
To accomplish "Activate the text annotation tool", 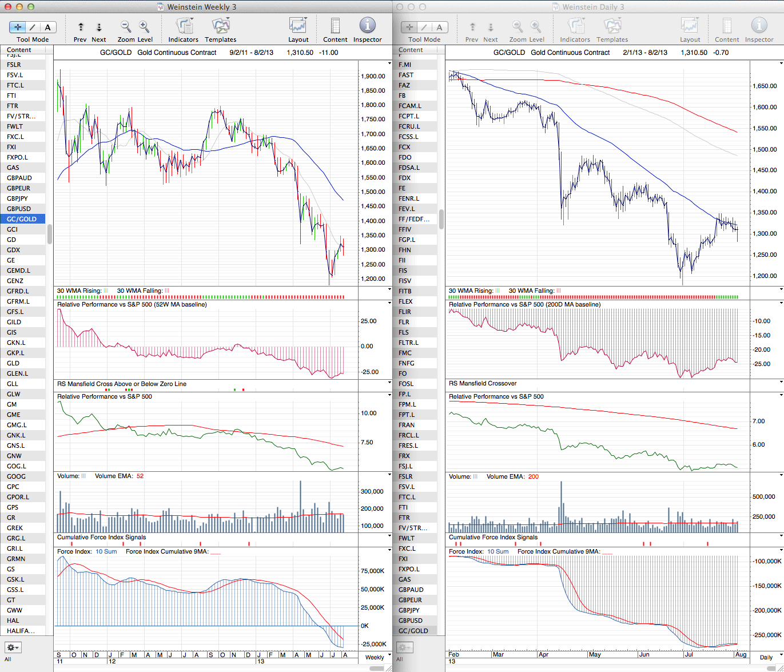I will [x=47, y=27].
